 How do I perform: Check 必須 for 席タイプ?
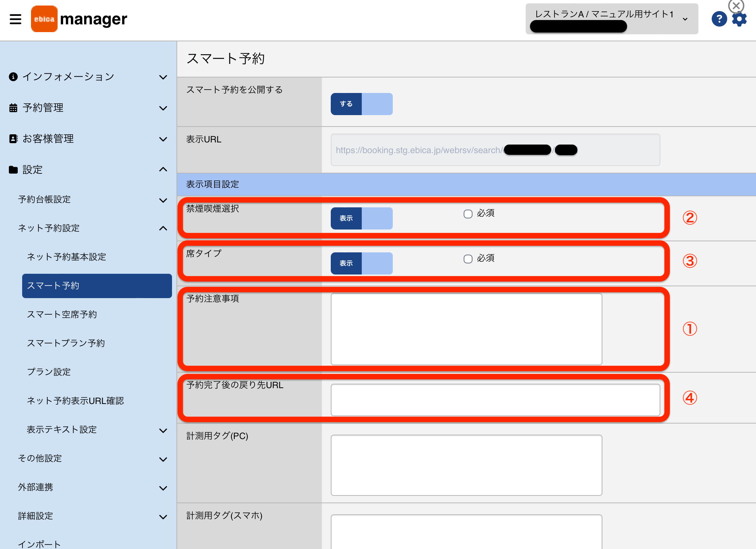468,259
